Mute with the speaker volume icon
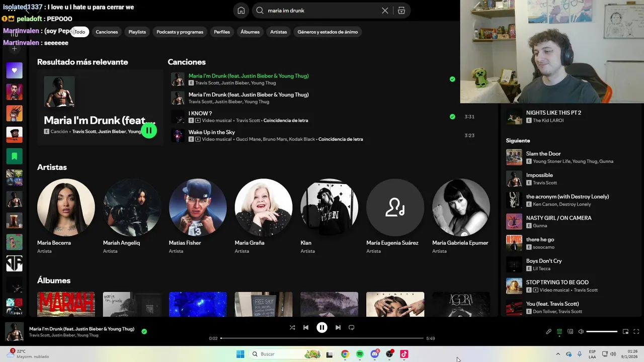Screen dimensions: 644x362 pyautogui.click(x=581, y=332)
